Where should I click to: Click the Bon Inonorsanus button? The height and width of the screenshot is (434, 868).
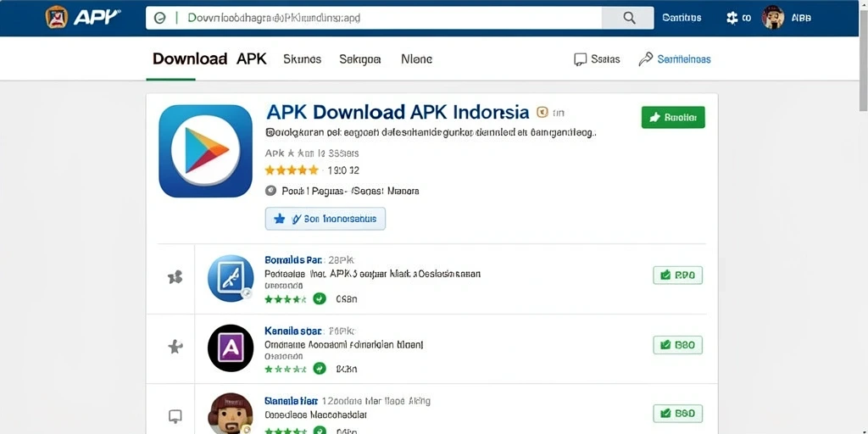pos(325,219)
